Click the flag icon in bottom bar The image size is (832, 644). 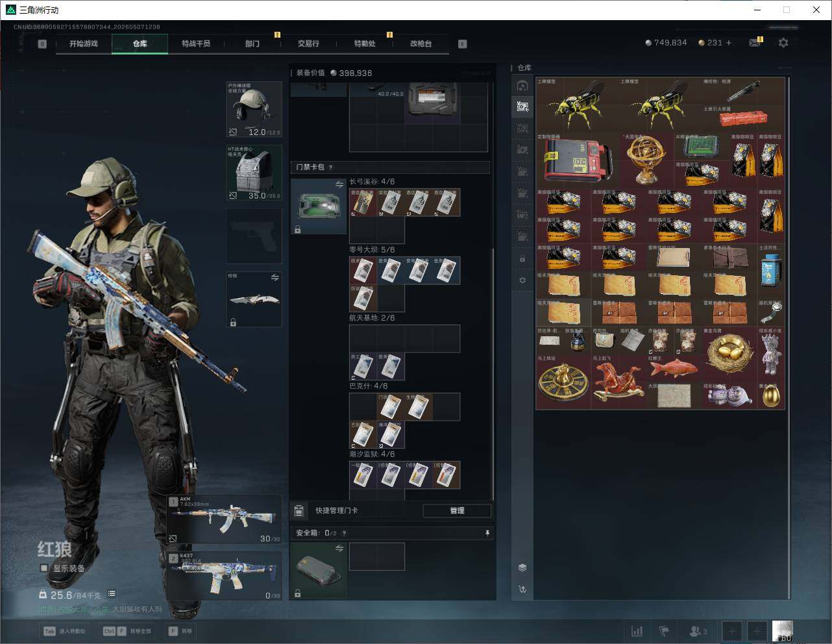(664, 631)
